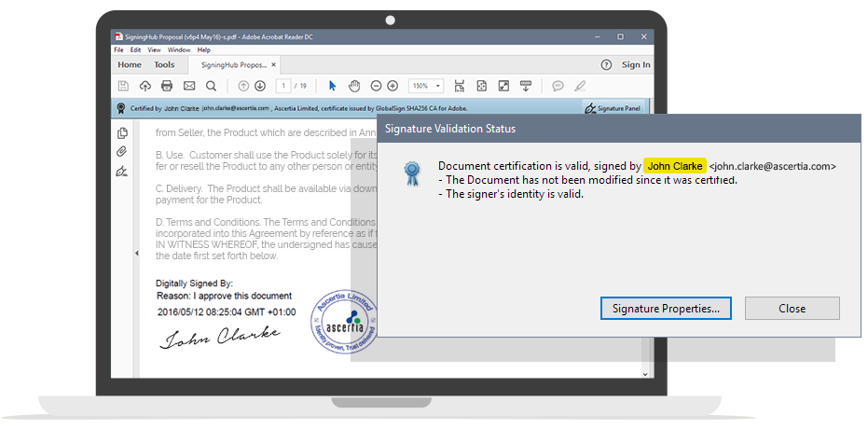
Task: Click the Print icon in toolbar
Action: (x=167, y=86)
